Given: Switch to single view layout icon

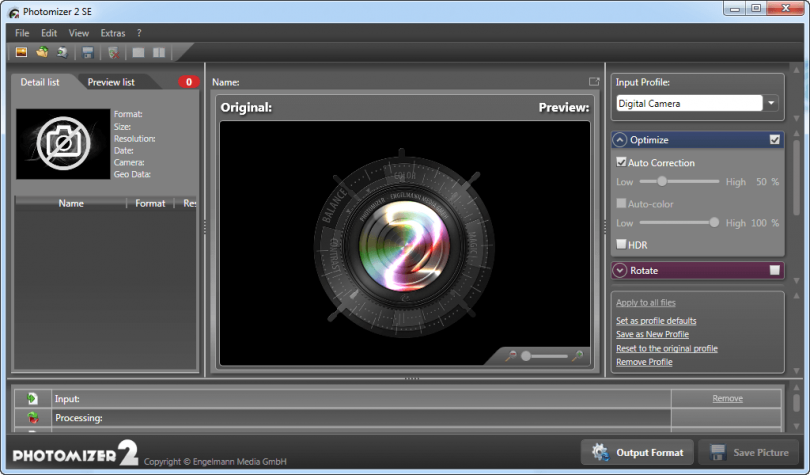Looking at the screenshot, I should click(138, 52).
